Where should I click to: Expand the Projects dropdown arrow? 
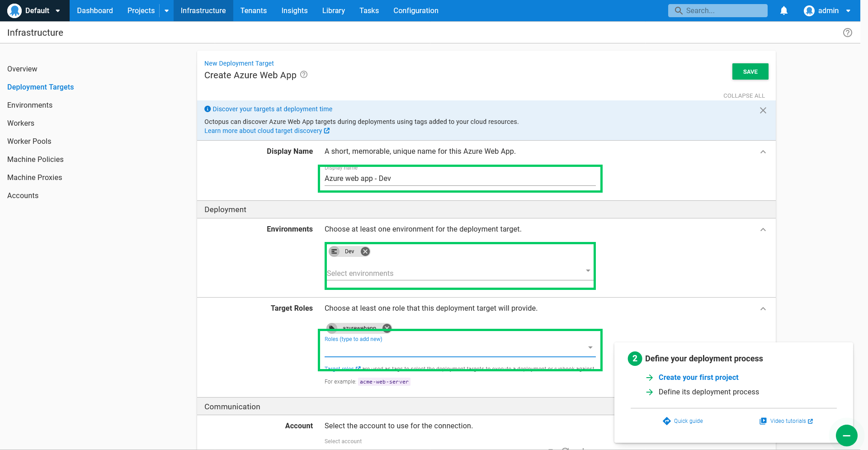pos(166,11)
